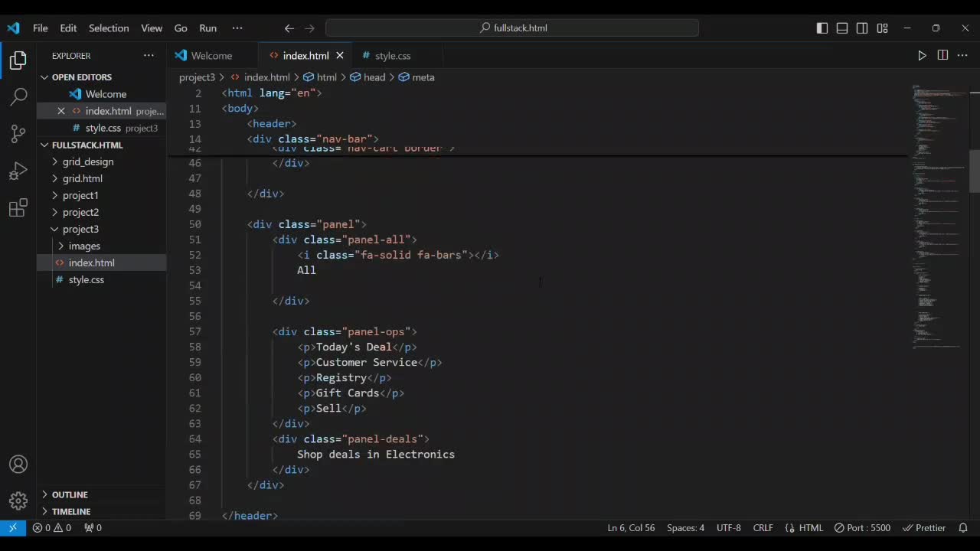Toggle the primary side bar layout icon
The height and width of the screenshot is (551, 980).
click(x=822, y=28)
